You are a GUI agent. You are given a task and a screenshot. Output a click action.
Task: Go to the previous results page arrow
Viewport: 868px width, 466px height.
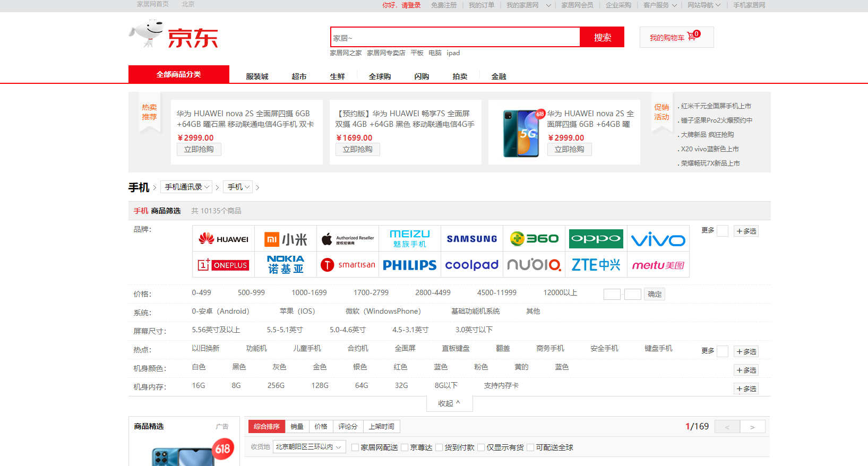click(727, 427)
